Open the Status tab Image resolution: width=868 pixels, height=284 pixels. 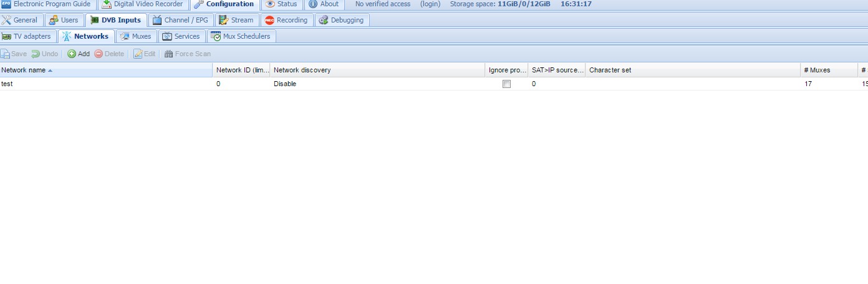pyautogui.click(x=282, y=4)
